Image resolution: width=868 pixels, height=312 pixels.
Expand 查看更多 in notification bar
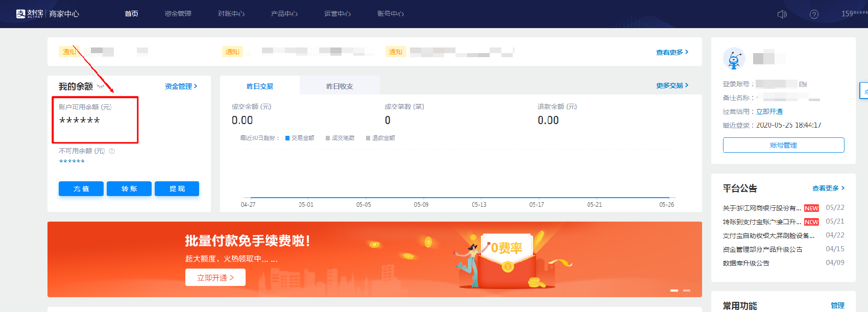click(x=672, y=52)
